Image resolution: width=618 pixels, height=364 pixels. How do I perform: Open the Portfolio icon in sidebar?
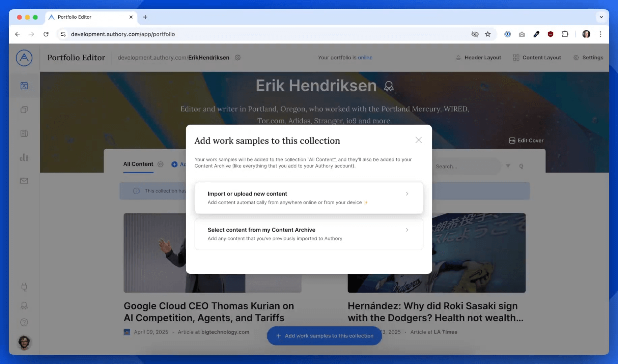(24, 86)
